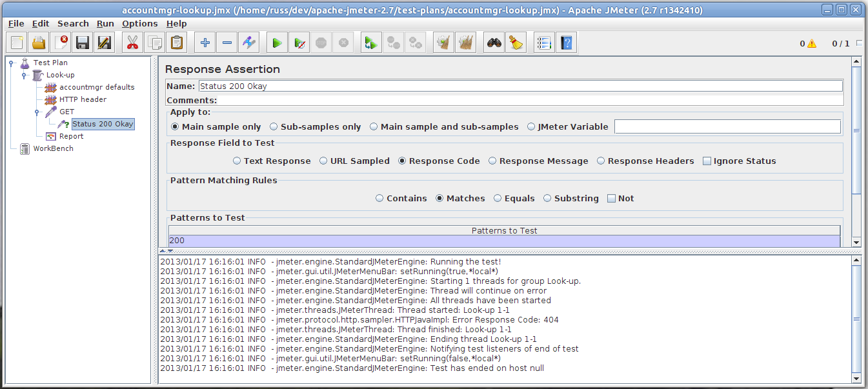
Task: Open Search with the binoculars icon
Action: point(494,43)
